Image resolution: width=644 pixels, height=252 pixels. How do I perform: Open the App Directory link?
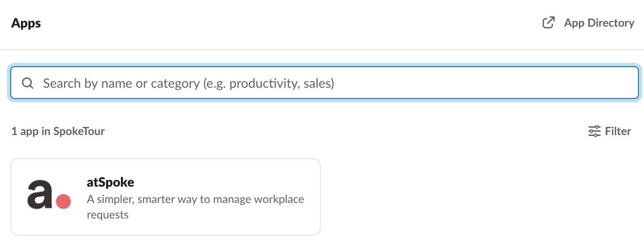(588, 23)
